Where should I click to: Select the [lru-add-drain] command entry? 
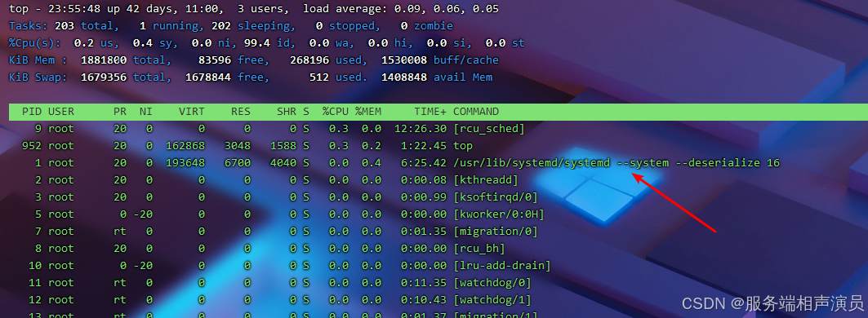(502, 266)
